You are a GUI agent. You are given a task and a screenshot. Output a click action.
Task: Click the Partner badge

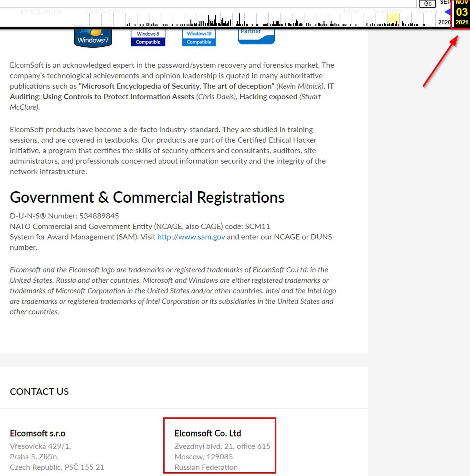point(256,36)
